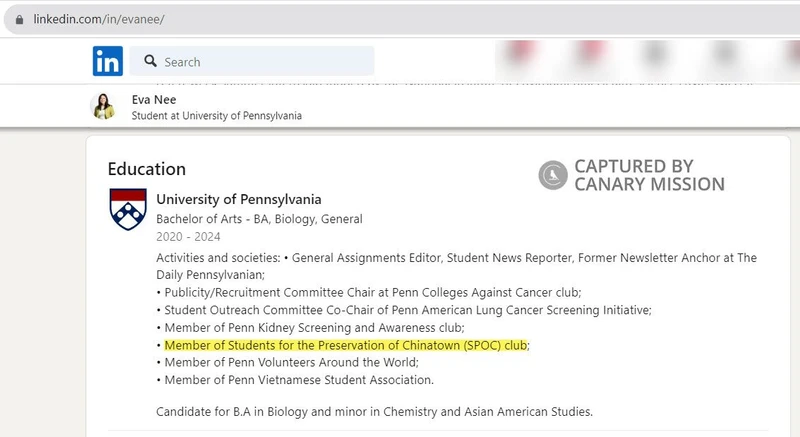Click the University of Pennsylvania shield logo
This screenshot has width=800, height=437.
(127, 209)
